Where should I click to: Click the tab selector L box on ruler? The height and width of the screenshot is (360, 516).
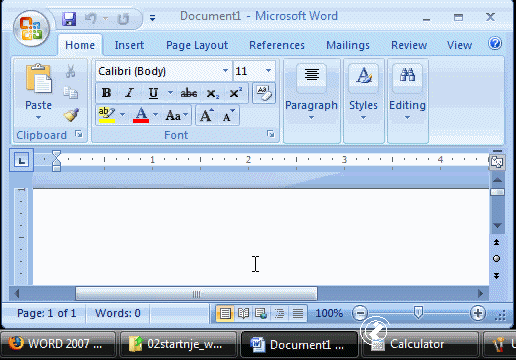[21, 160]
